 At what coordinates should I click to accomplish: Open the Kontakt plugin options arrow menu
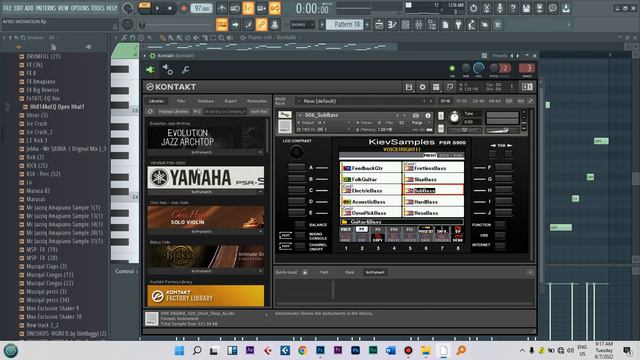pos(144,56)
